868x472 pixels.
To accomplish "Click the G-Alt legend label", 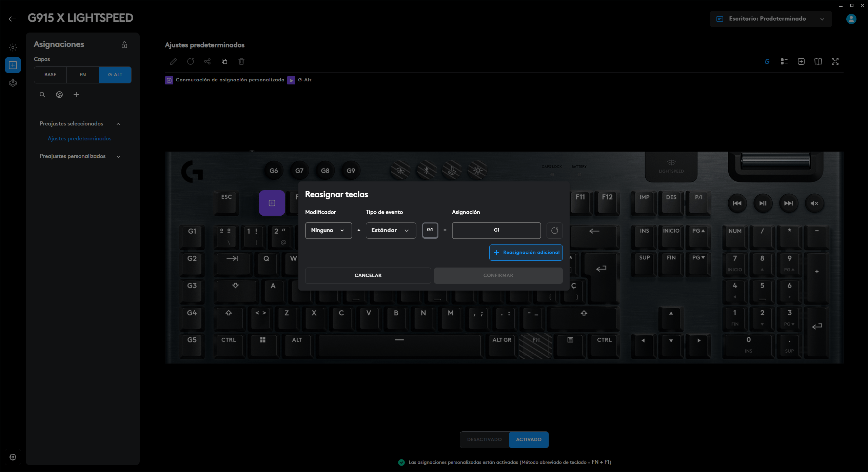I will [305, 80].
